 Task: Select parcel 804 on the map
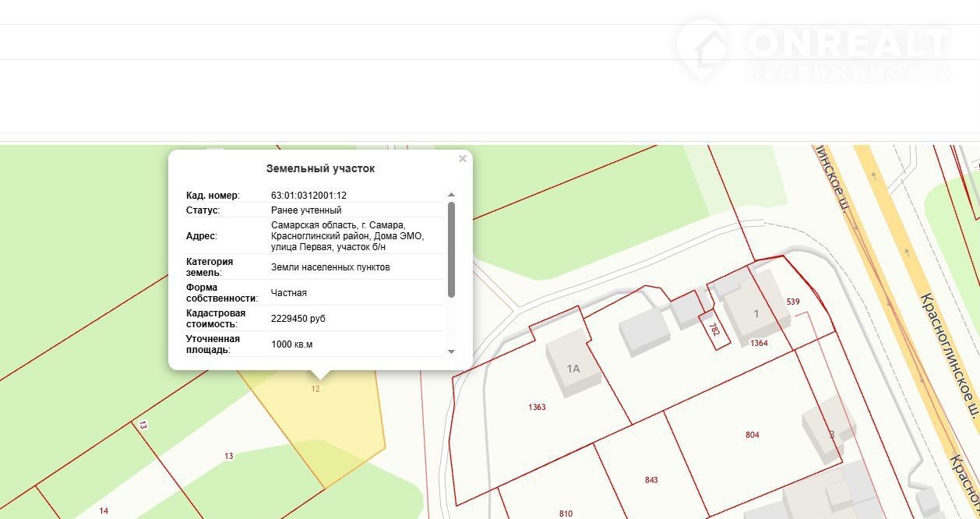pos(752,435)
